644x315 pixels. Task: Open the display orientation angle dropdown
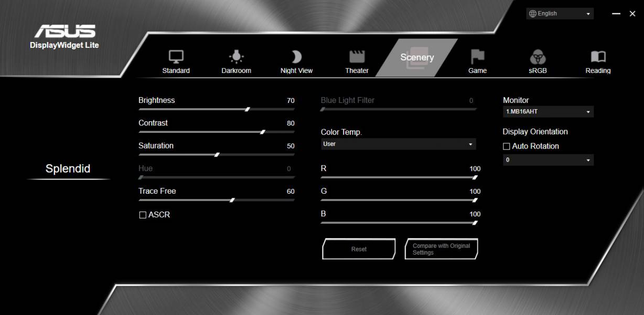pos(549,160)
